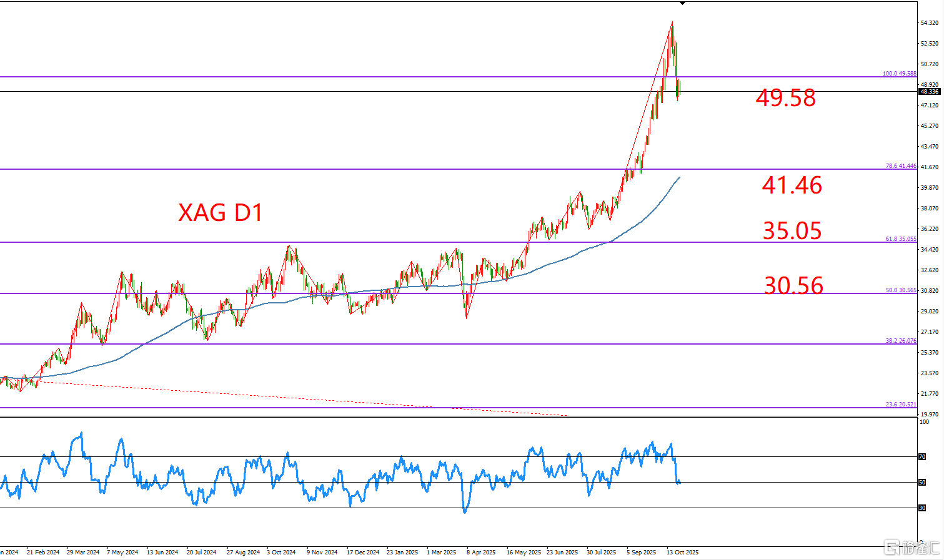This screenshot has width=944, height=560.
Task: Click the Fibonacci 78.6 level label 41.446
Action: pyautogui.click(x=900, y=166)
